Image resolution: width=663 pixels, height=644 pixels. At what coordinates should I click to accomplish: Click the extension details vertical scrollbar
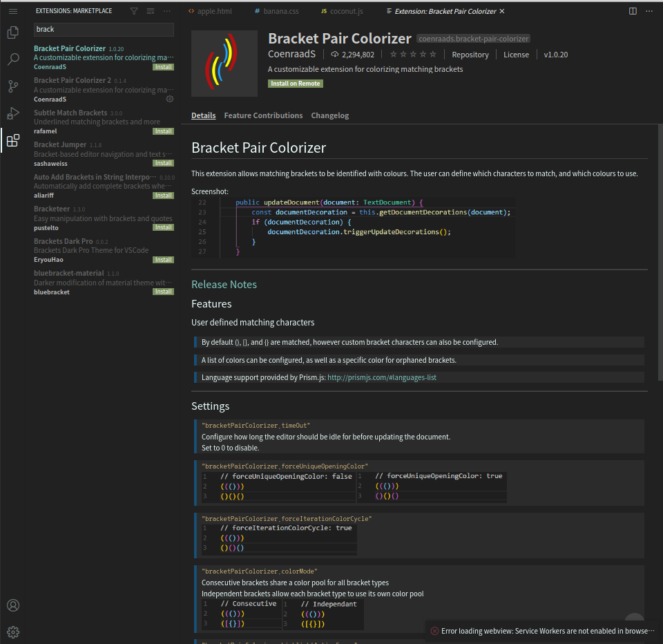660,252
